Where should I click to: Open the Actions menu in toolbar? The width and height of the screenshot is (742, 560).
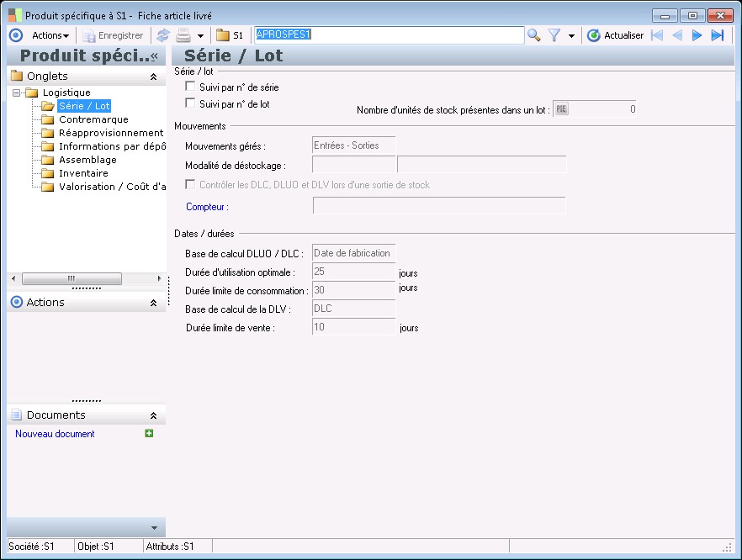(50, 35)
